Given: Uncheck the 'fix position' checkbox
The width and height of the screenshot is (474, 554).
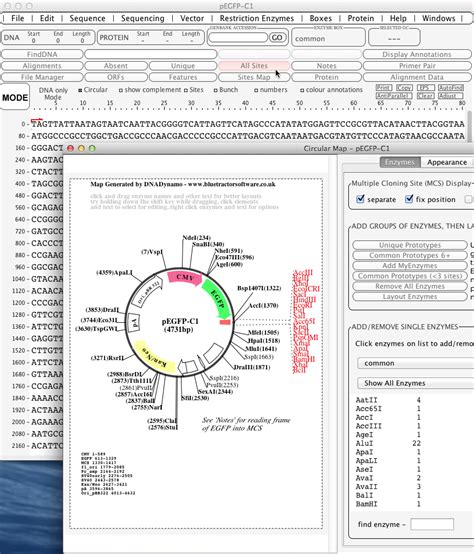Looking at the screenshot, I should (409, 199).
